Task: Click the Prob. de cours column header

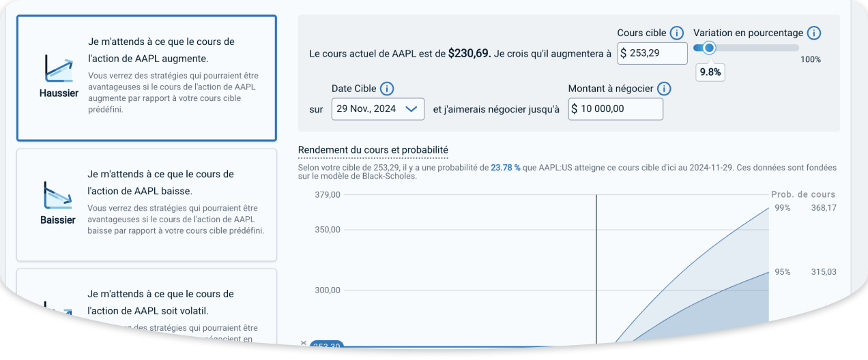Action: coord(803,194)
